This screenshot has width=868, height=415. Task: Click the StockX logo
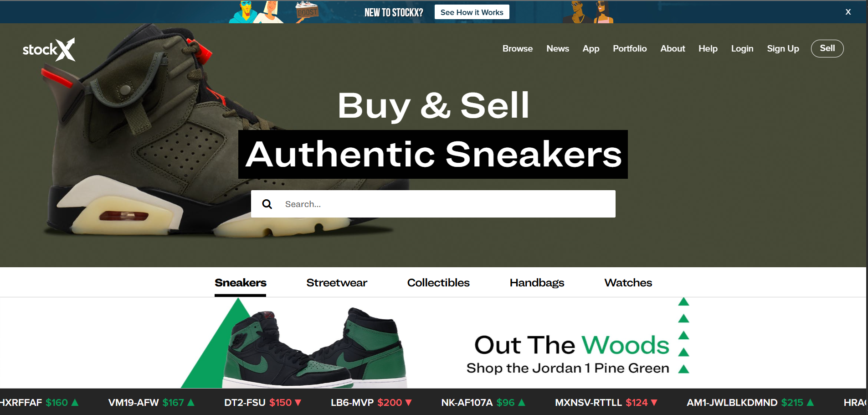pos(49,49)
